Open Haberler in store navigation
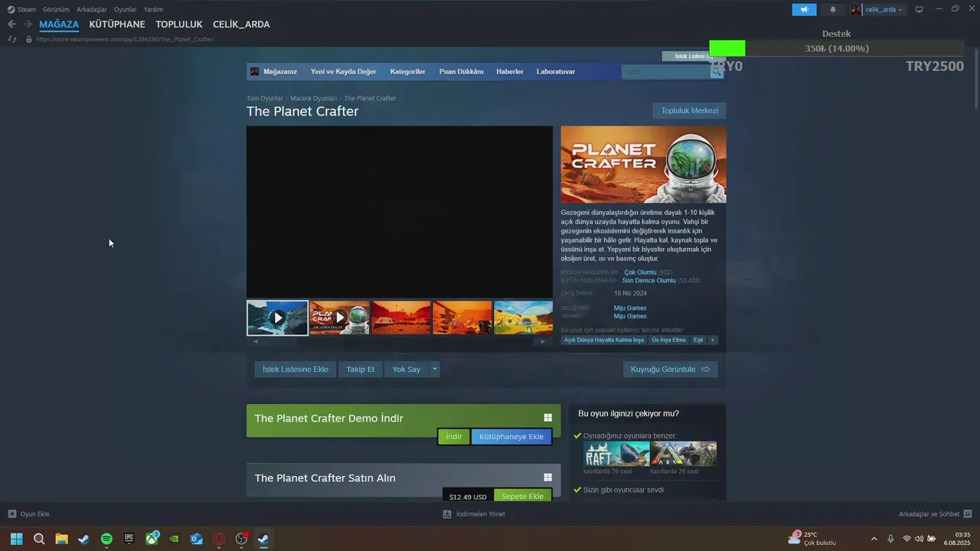Viewport: 980px width, 551px height. (510, 72)
